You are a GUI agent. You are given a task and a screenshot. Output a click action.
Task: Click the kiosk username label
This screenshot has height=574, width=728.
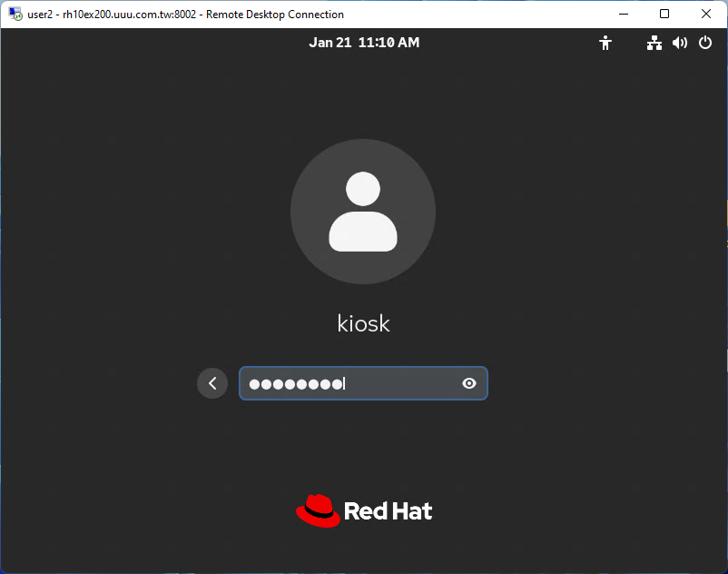pos(363,323)
